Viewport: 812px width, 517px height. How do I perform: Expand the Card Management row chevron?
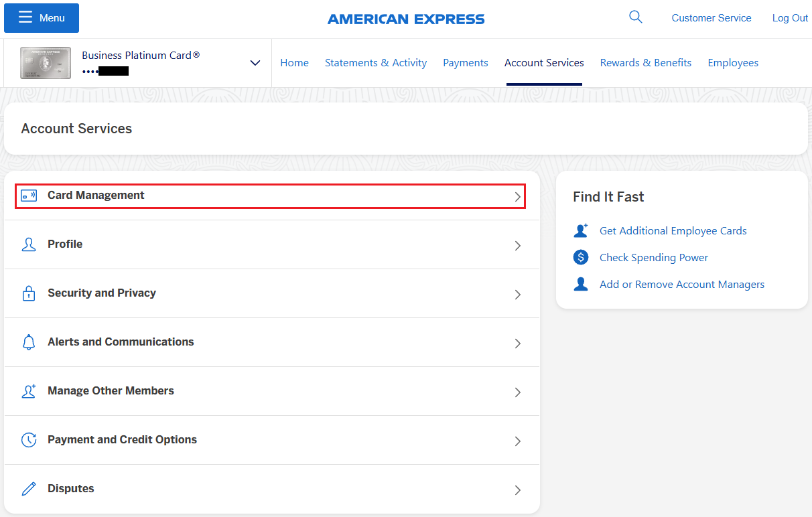tap(517, 197)
